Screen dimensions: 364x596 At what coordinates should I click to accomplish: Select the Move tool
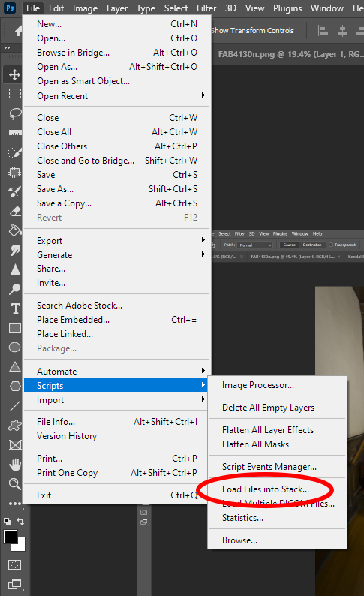point(14,74)
